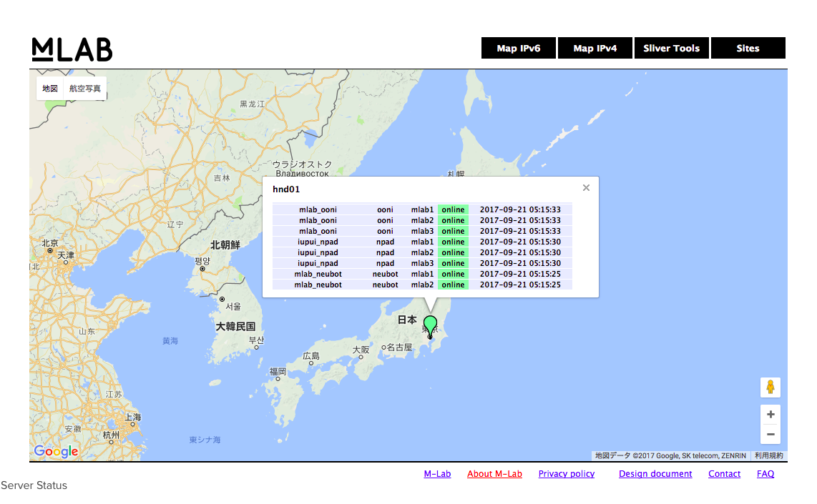Click online status for ooni mlab1

453,210
